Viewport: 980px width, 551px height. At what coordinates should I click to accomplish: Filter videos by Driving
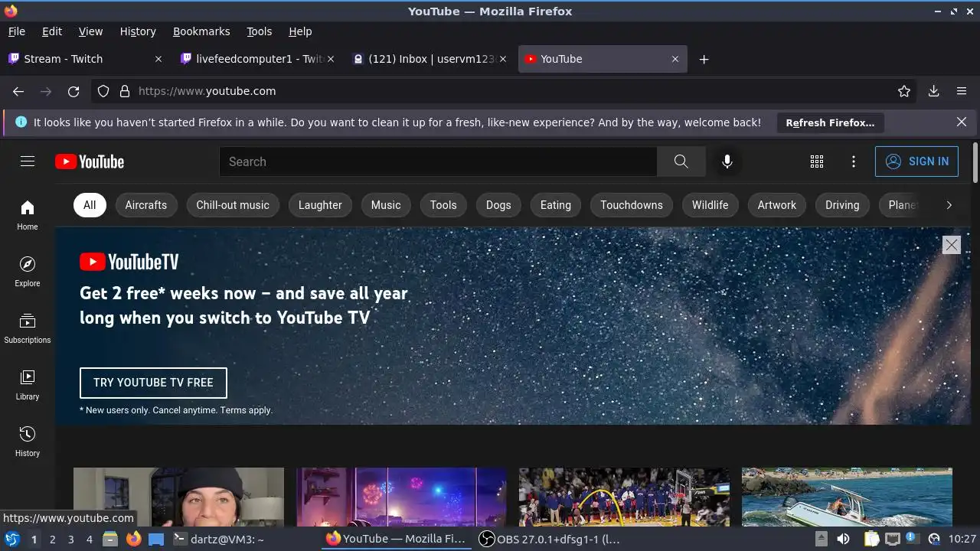pyautogui.click(x=842, y=205)
